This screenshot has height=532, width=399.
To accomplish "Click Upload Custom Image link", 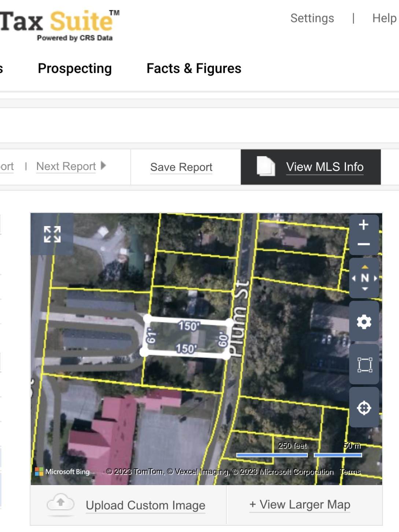I will click(x=145, y=505).
